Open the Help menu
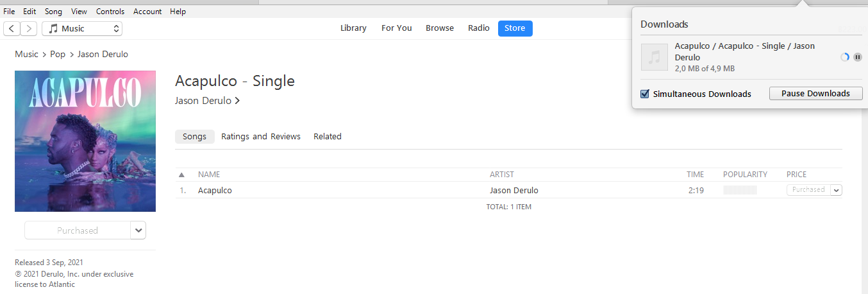 click(178, 12)
